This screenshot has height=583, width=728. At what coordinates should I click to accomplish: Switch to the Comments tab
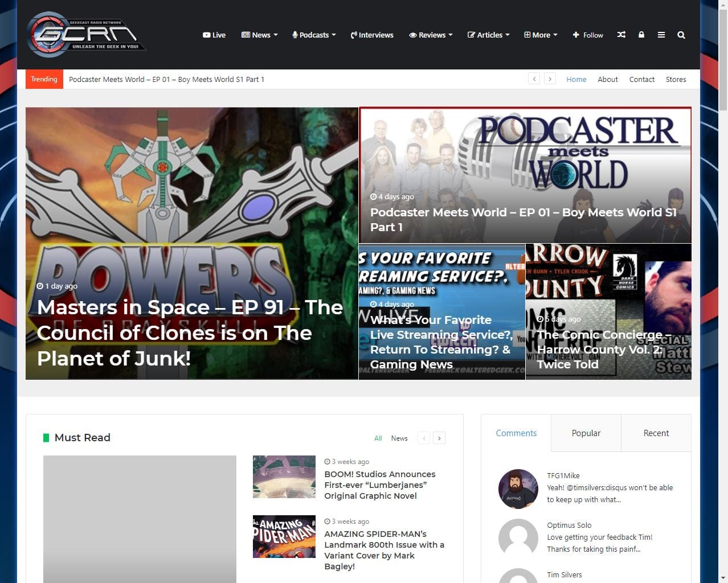tap(516, 433)
